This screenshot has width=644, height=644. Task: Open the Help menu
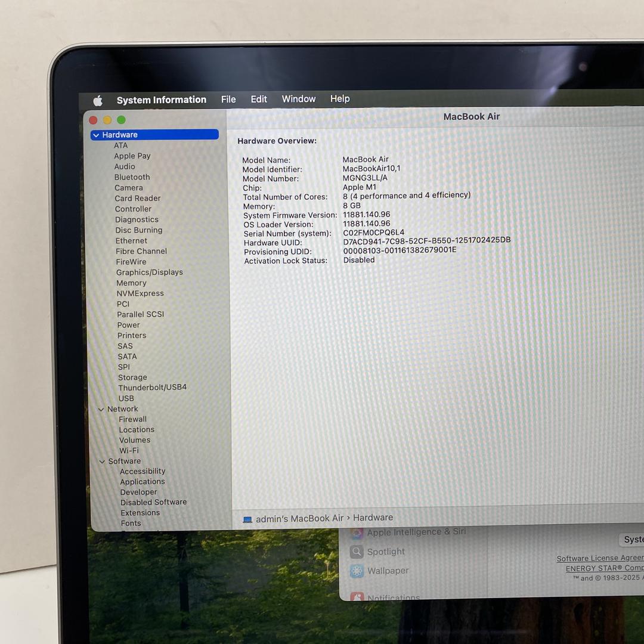[x=340, y=98]
